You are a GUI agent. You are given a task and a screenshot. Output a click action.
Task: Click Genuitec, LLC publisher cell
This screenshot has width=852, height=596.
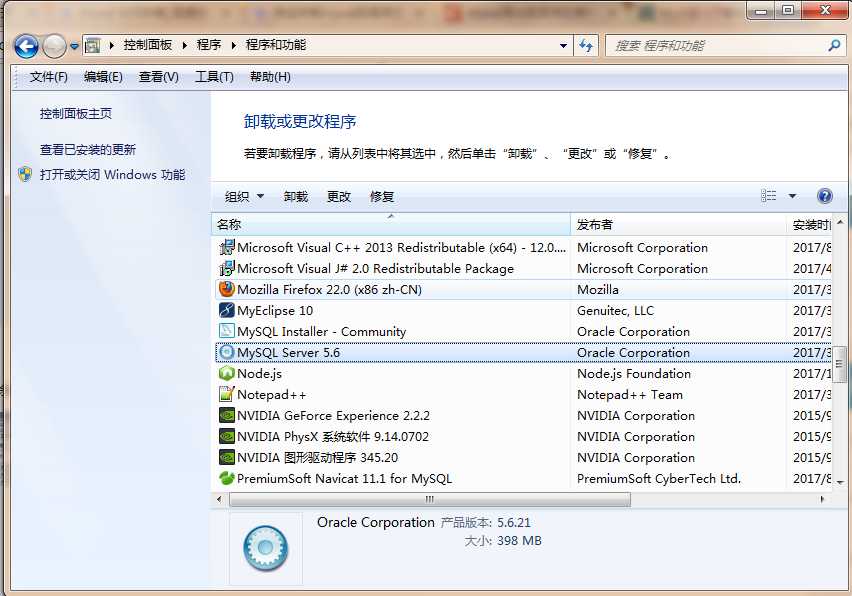[x=615, y=311]
